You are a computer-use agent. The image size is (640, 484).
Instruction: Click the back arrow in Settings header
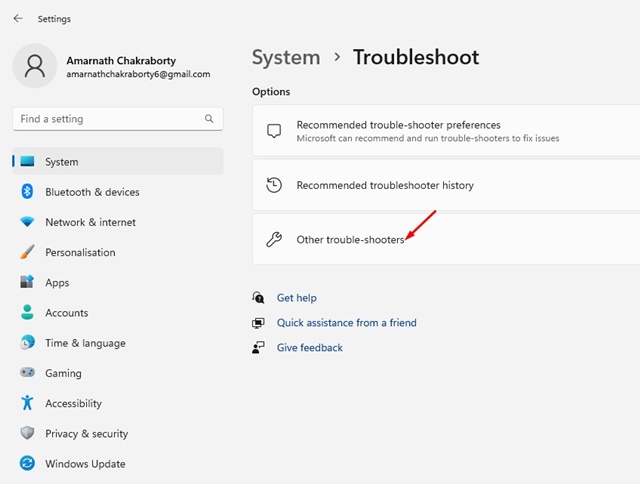click(x=18, y=18)
